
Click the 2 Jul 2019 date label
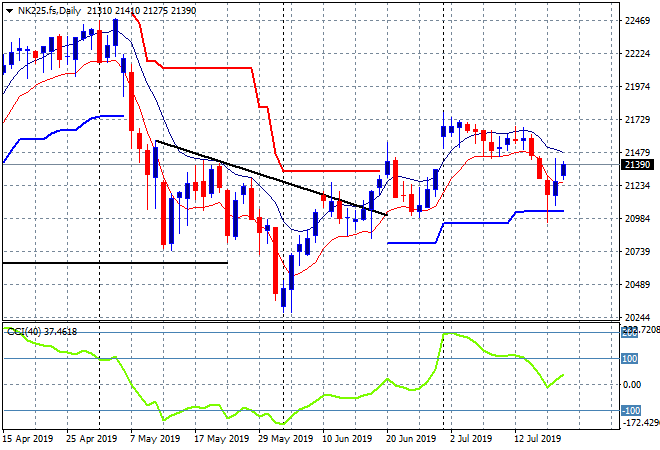[x=471, y=439]
